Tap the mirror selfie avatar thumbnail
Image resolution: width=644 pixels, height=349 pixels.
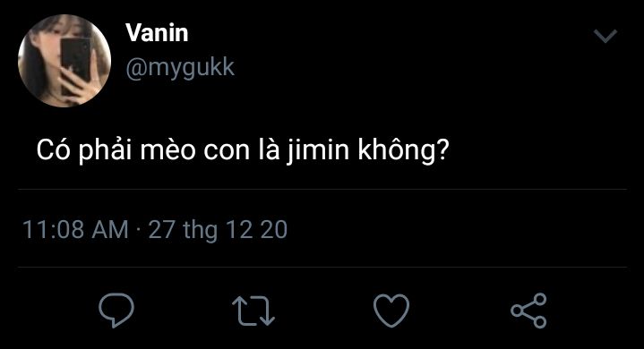[64, 61]
